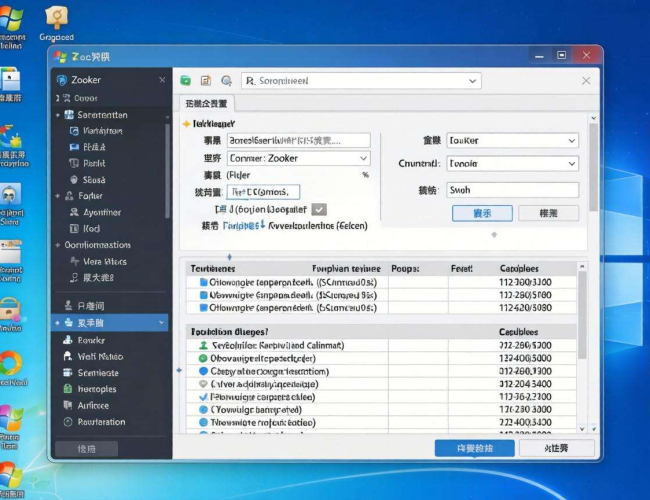This screenshot has height=500, width=650.
Task: Click the first text field starting with Bonesl
Action: [298, 141]
